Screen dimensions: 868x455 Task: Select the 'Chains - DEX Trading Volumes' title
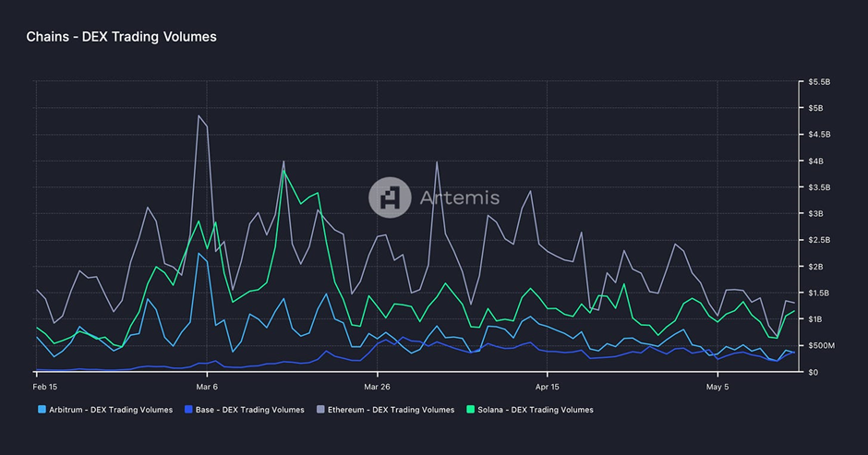121,37
